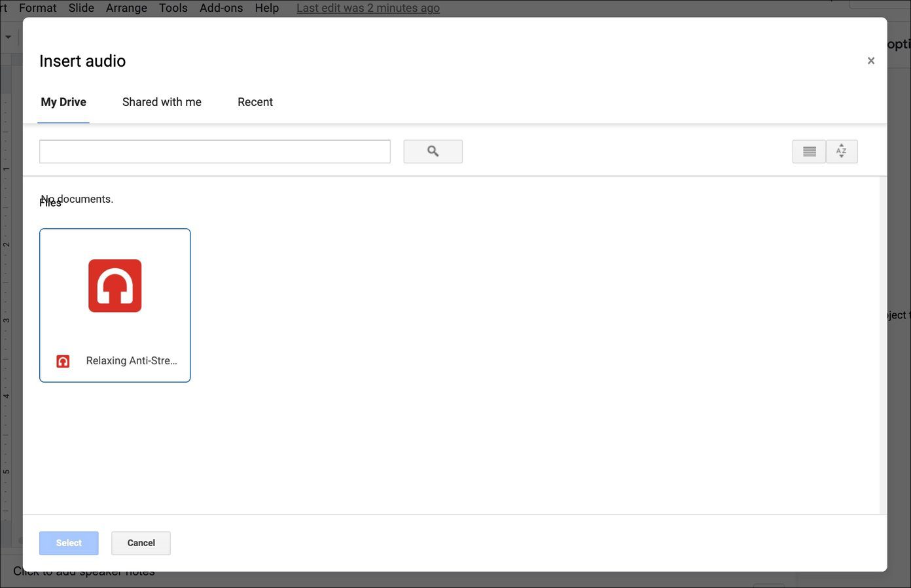This screenshot has height=588, width=911.
Task: Click the small red headphone icon beside the file name
Action: click(63, 361)
